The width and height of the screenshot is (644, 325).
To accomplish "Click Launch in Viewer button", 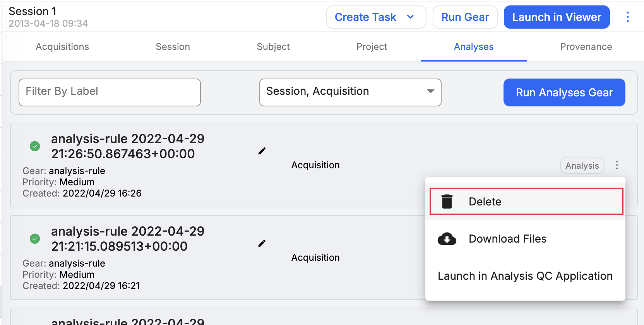I will (x=557, y=17).
